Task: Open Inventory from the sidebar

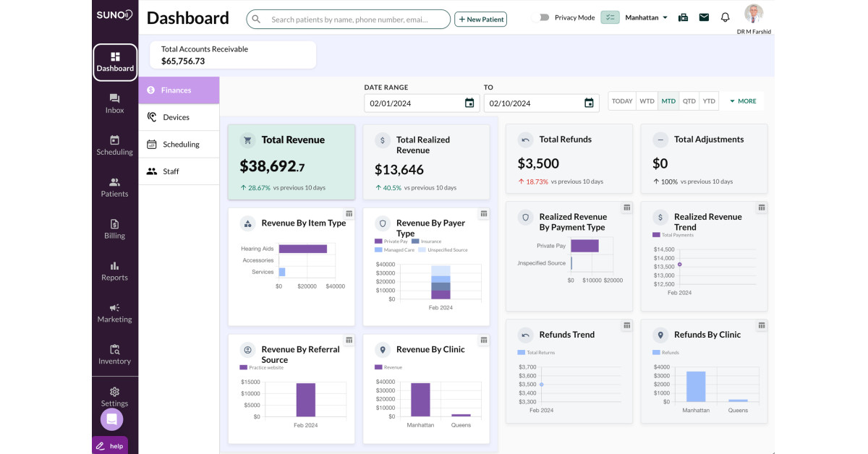Action: pyautogui.click(x=114, y=351)
